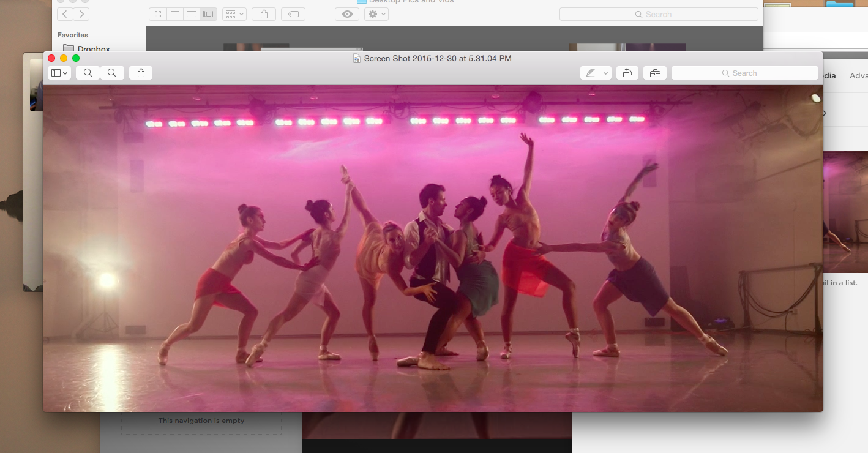Click the Favorites heading in Finder sidebar
This screenshot has height=453, width=868.
73,35
